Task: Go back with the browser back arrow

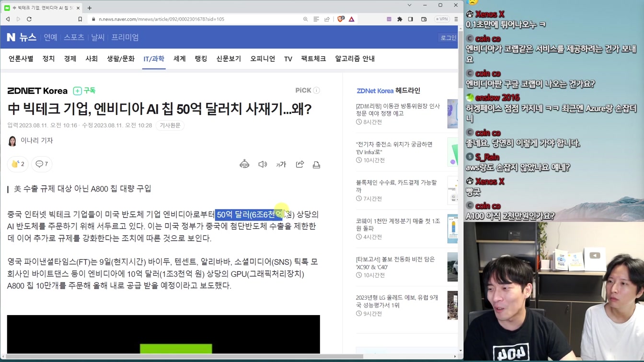Action: coord(8,19)
